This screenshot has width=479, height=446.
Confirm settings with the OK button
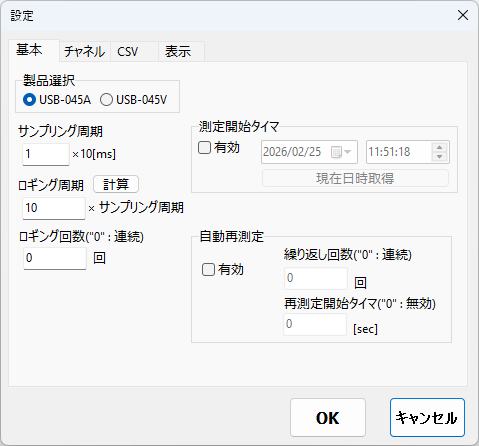point(328,418)
